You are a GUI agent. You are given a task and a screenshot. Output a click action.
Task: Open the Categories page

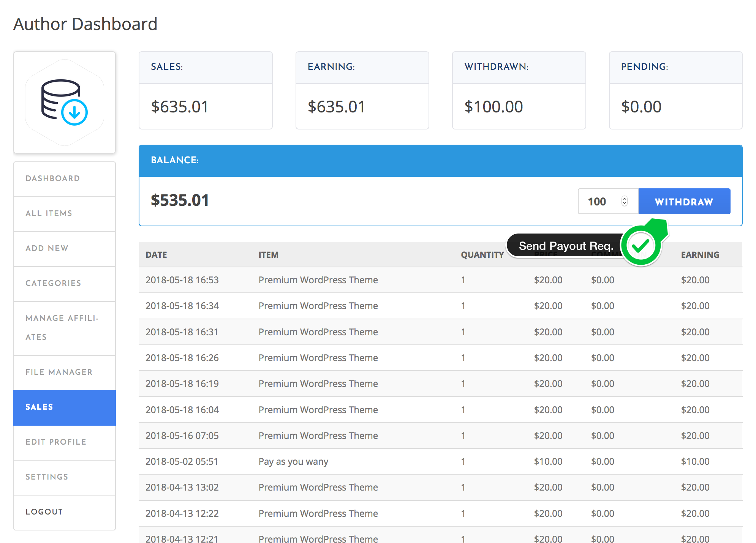tap(53, 283)
